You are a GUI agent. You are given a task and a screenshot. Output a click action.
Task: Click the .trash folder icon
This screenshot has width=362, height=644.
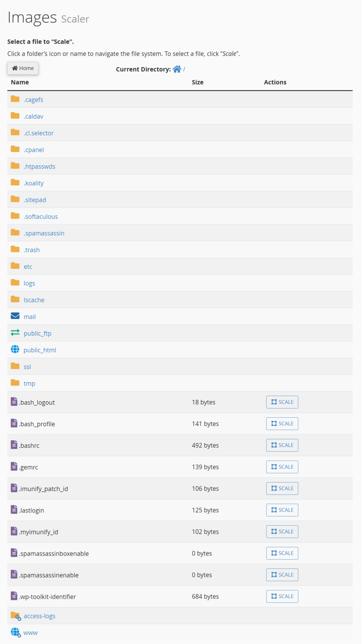pyautogui.click(x=15, y=249)
